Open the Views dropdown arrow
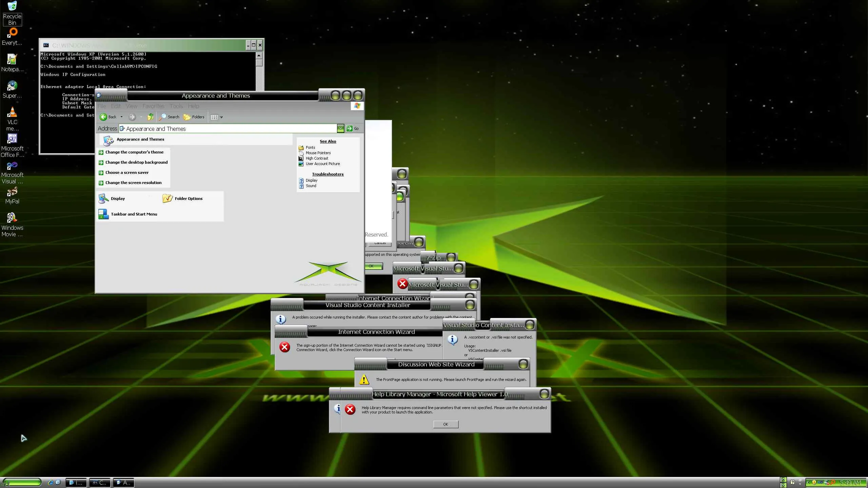The image size is (868, 488). pyautogui.click(x=221, y=117)
